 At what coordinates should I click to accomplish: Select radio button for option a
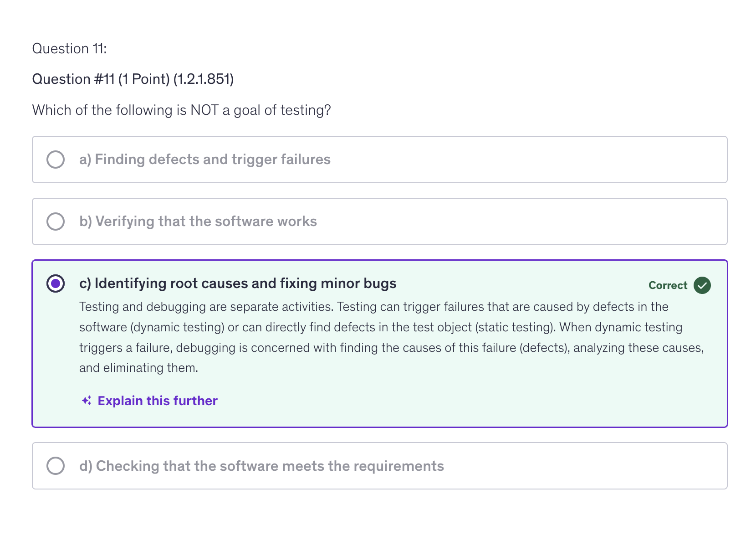[x=56, y=160]
